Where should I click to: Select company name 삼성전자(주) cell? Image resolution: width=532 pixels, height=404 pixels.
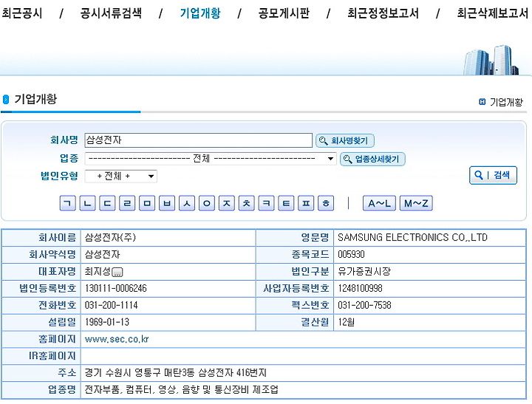coord(110,237)
